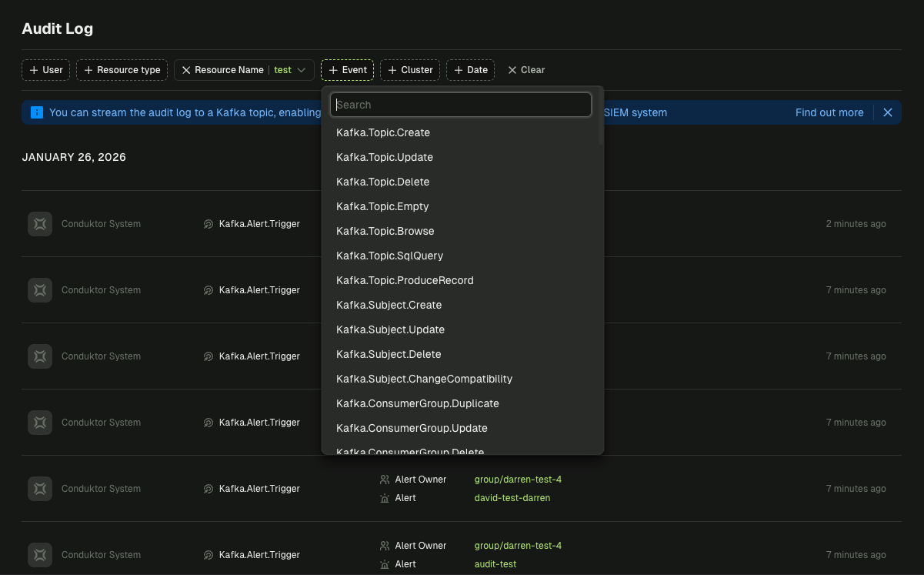Remove the Resource Name filter via X icon
This screenshot has width=924, height=575.
coord(186,70)
